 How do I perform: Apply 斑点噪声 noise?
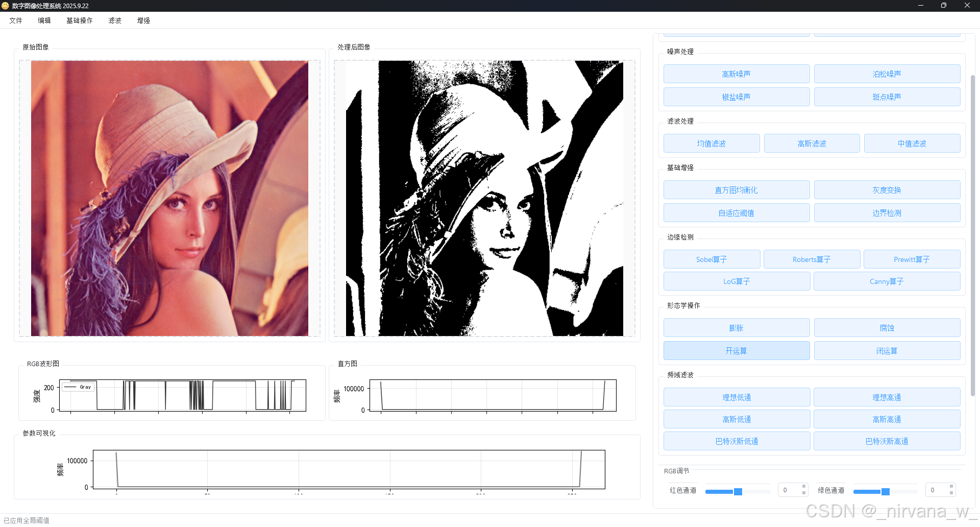pos(887,97)
